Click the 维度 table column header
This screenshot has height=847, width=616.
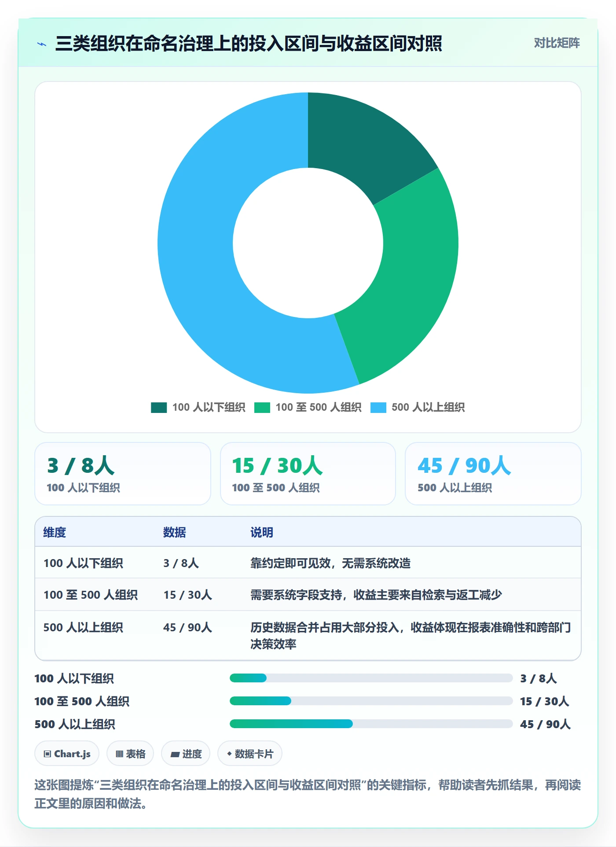(55, 532)
